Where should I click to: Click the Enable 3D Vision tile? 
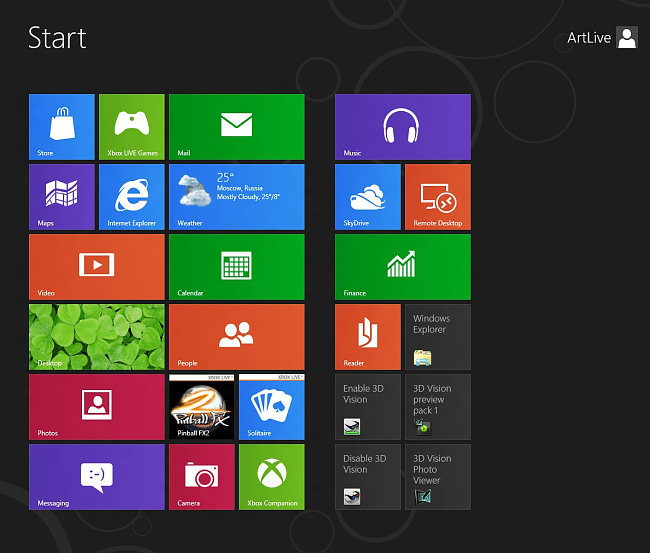pyautogui.click(x=368, y=407)
